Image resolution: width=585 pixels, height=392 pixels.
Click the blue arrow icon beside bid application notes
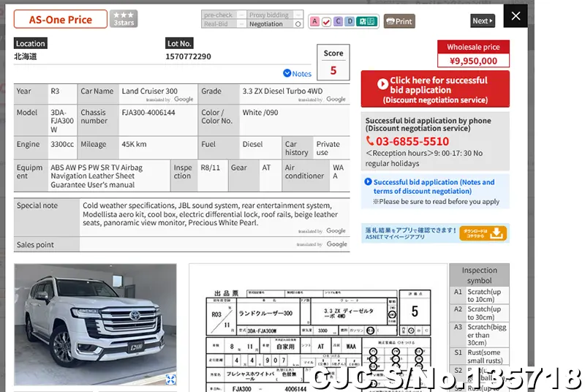[368, 181]
